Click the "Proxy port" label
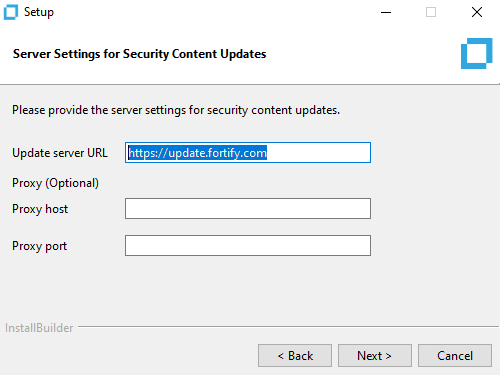 (40, 246)
